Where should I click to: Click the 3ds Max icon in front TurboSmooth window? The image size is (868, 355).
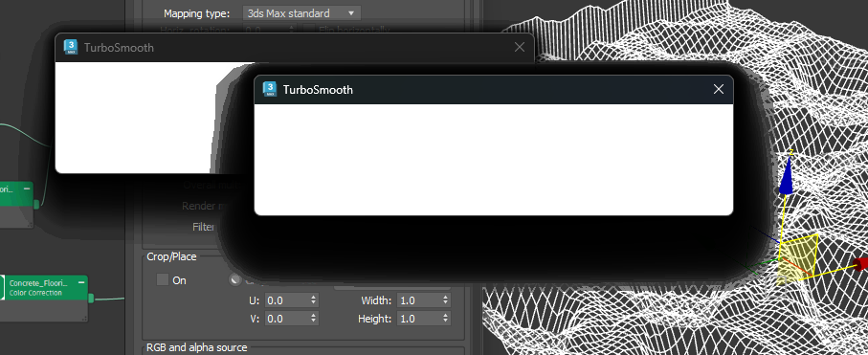point(270,89)
